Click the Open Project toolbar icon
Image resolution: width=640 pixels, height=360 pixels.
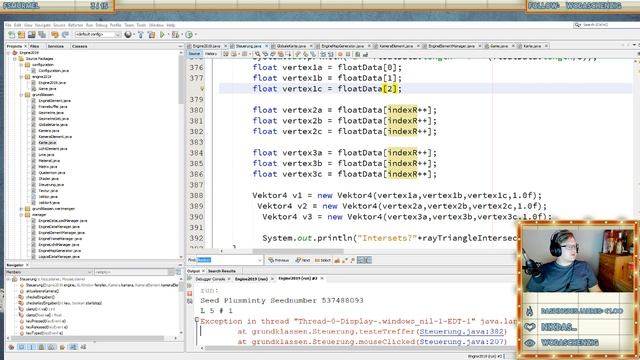tap(31, 35)
